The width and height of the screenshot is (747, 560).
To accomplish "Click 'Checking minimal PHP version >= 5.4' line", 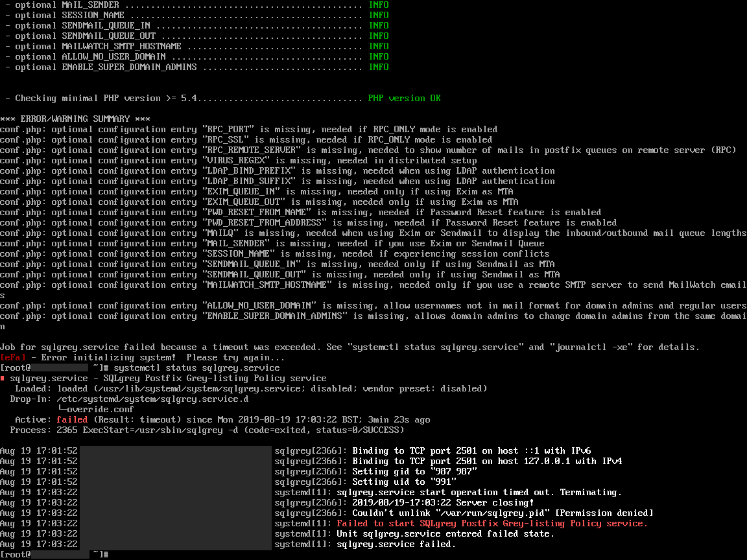I will click(x=223, y=98).
